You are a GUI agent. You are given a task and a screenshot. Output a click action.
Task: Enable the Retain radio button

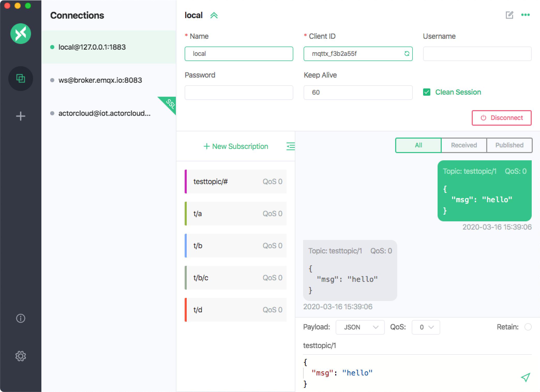528,327
